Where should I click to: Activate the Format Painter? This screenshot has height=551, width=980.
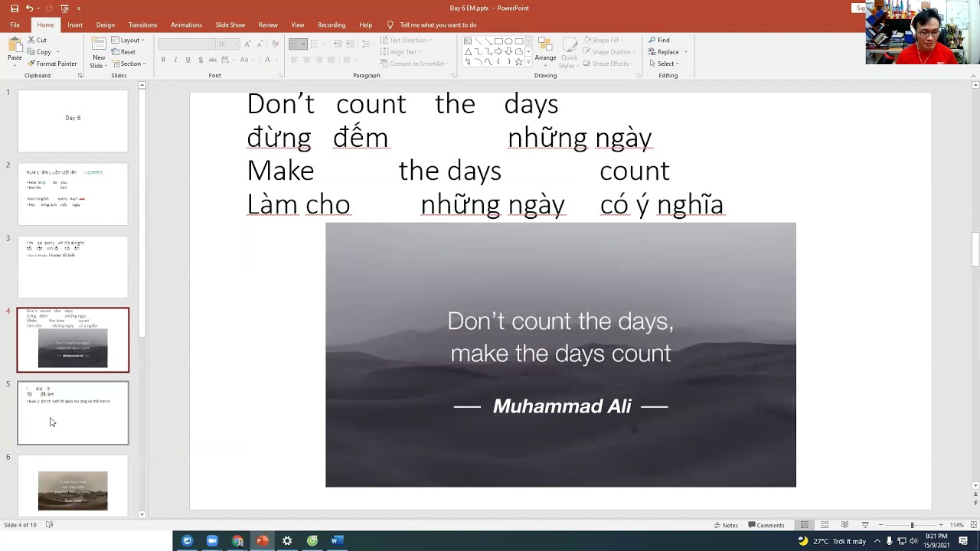click(51, 64)
